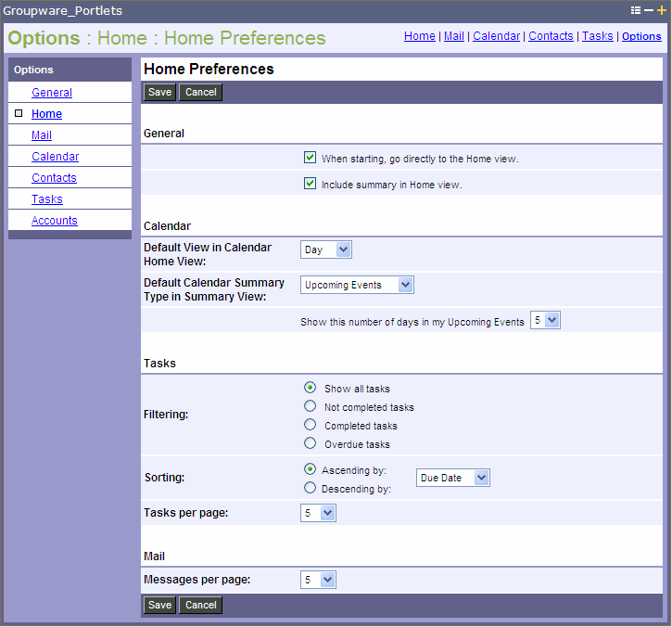Select 'Show all tasks' filtering option
Image resolution: width=672 pixels, height=627 pixels.
pyautogui.click(x=310, y=388)
